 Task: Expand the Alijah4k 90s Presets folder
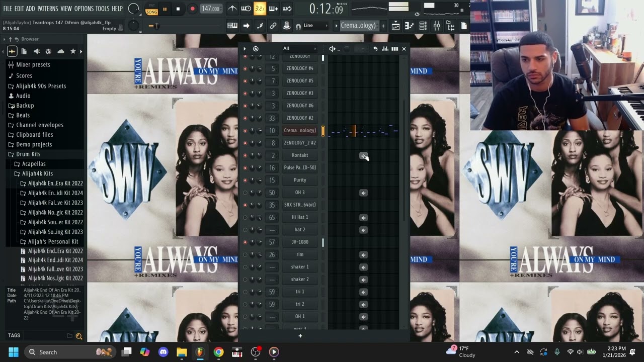click(41, 86)
